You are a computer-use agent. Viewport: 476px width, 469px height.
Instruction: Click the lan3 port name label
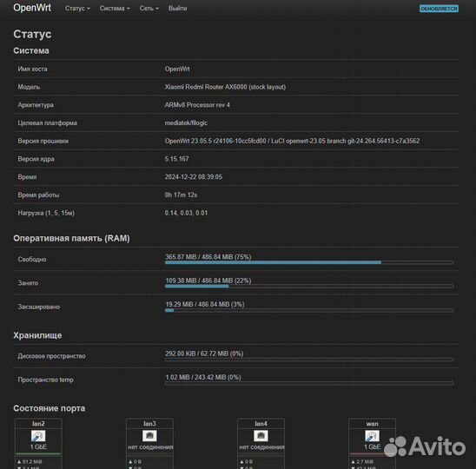click(149, 424)
